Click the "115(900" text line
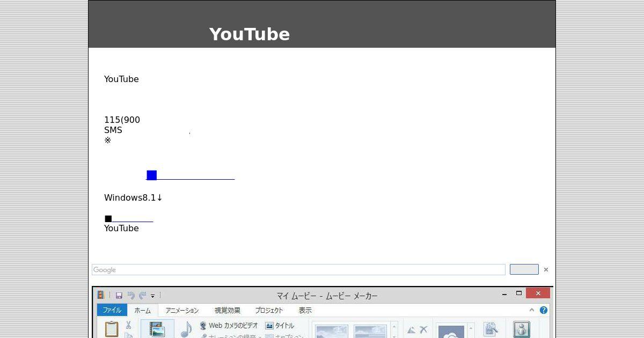The image size is (644, 338). (x=122, y=120)
